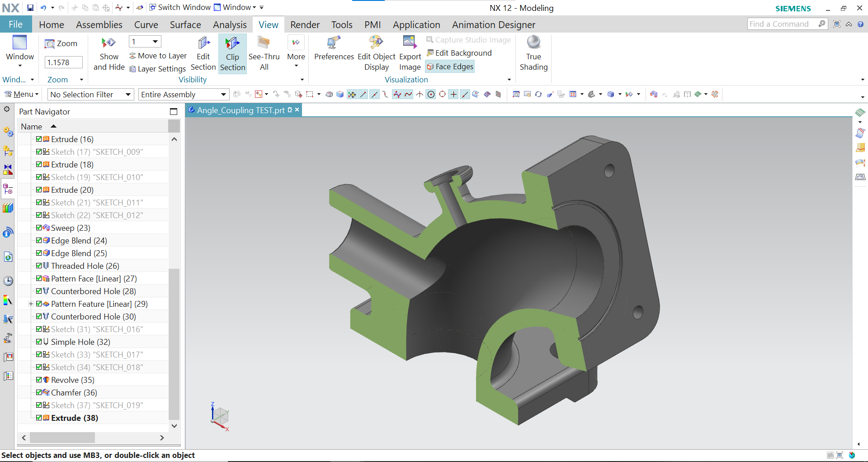
Task: Select Sketch (37) "SKETCH_019" item
Action: (97, 405)
